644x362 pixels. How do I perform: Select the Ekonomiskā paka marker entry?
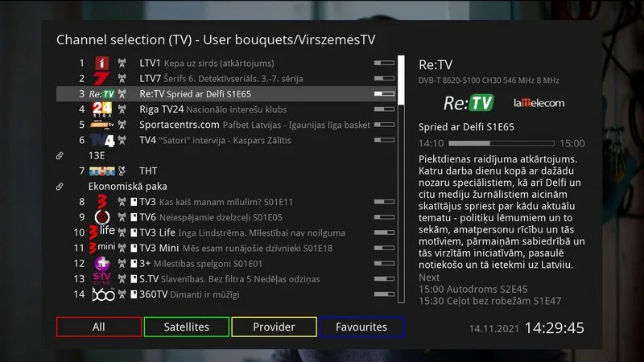pyautogui.click(x=226, y=187)
